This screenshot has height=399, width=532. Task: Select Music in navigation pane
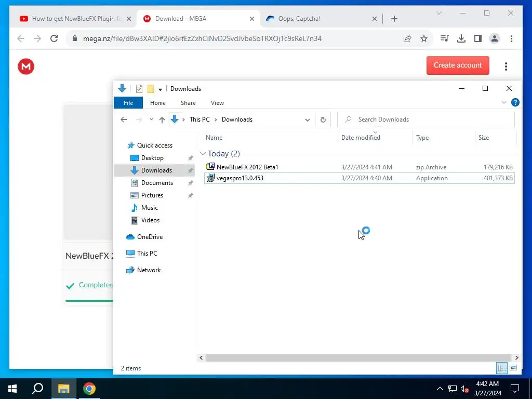point(149,208)
